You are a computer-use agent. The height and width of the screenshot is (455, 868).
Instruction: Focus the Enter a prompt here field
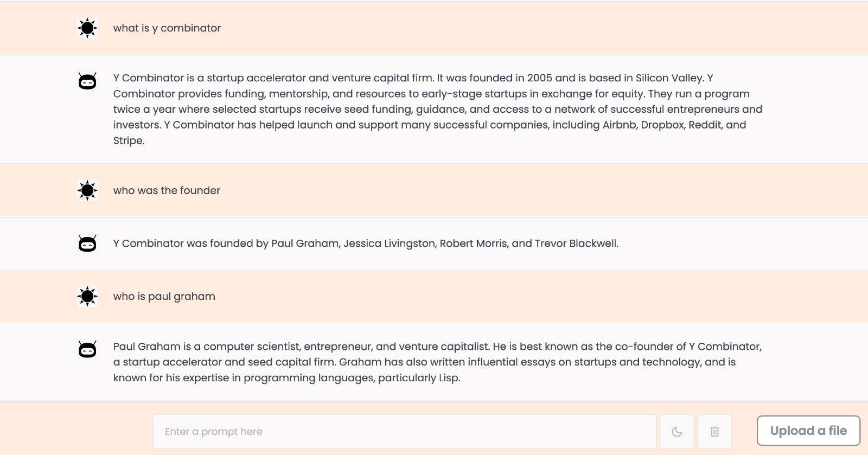tap(404, 432)
